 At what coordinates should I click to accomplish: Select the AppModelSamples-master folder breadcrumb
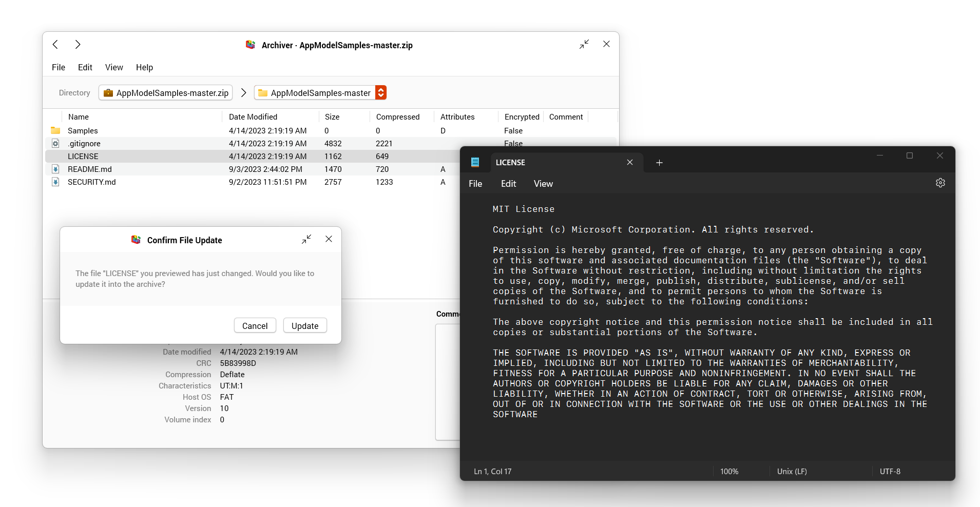click(x=315, y=93)
